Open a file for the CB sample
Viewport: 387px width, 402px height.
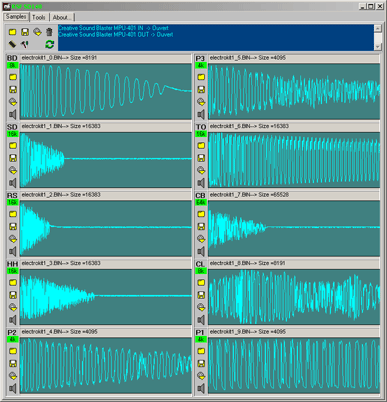[x=201, y=214]
